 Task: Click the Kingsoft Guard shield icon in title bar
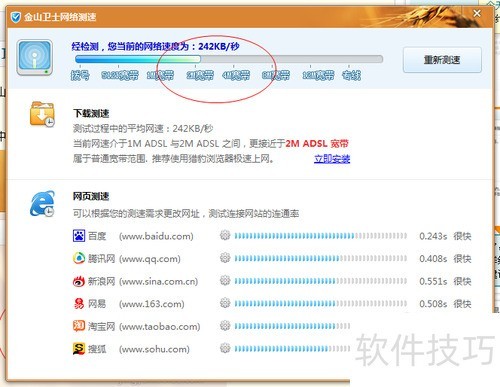pyautogui.click(x=15, y=17)
